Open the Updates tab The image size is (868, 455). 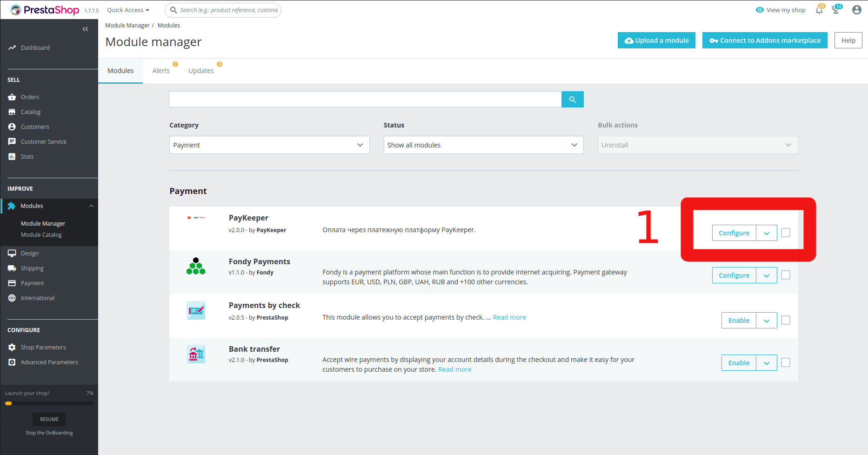(x=201, y=71)
